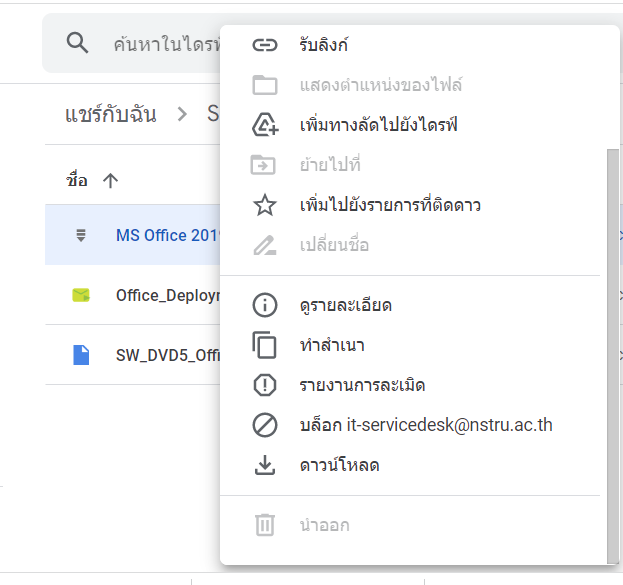Click breadcrumb chevron after แชร์กับฉัน
The width and height of the screenshot is (623, 585).
coord(182,114)
